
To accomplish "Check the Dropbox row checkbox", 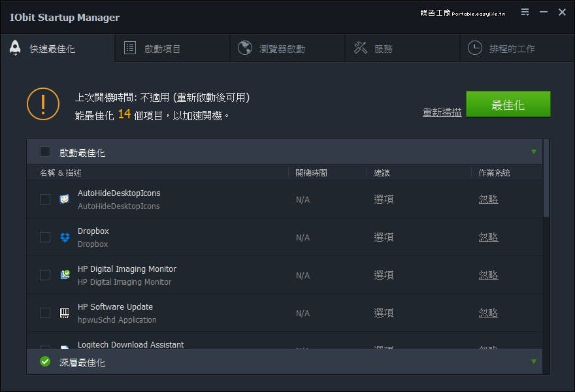I will pos(45,237).
